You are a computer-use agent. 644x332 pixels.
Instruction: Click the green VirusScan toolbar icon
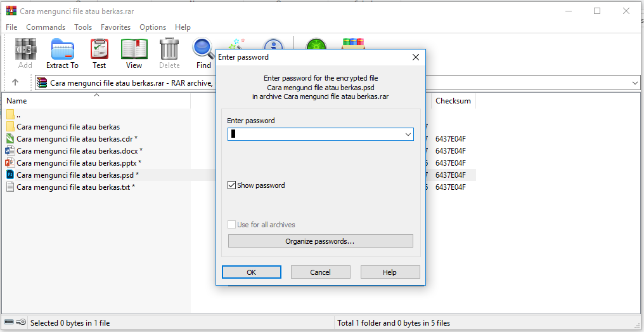[316, 44]
